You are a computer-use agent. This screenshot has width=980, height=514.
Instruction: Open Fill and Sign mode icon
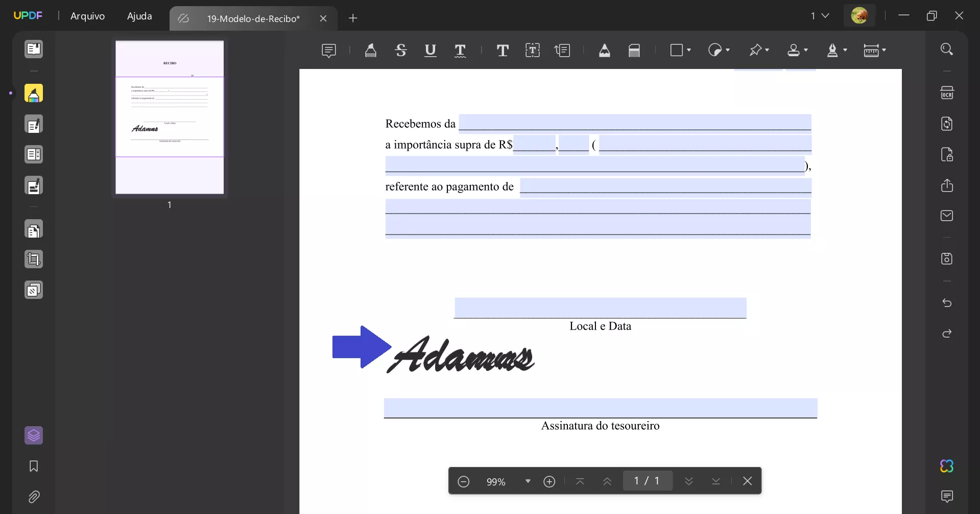pos(34,185)
